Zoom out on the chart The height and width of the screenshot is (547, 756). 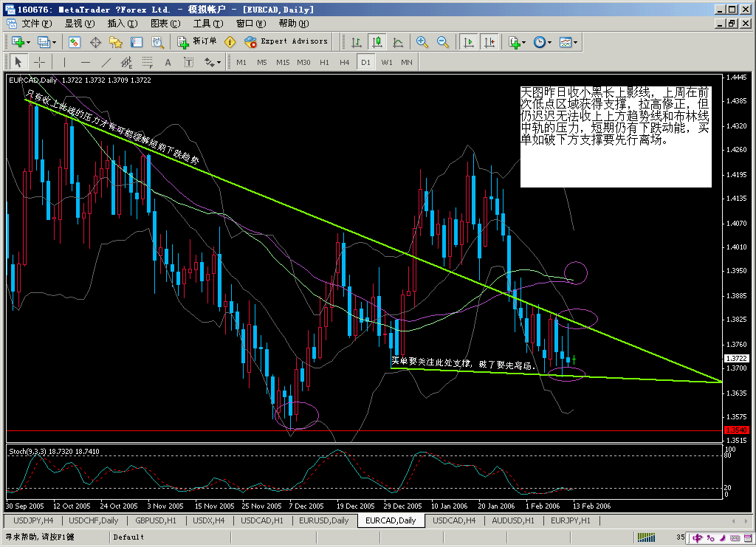[442, 42]
